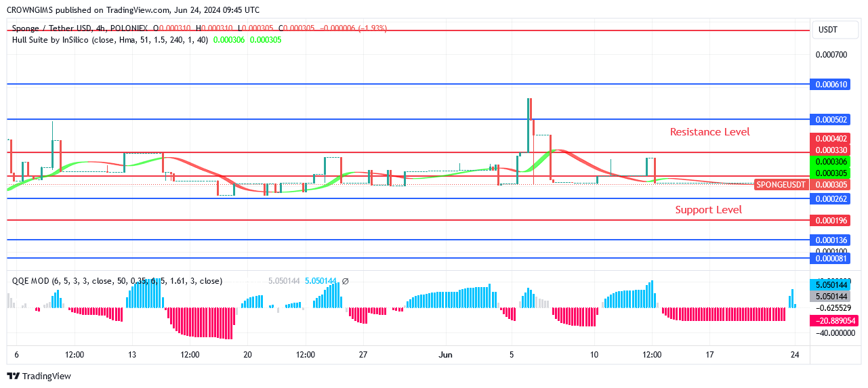Click the -0.000006 (-1.93%) change value in header
Viewport: 868px width, 388px height.
(x=353, y=28)
